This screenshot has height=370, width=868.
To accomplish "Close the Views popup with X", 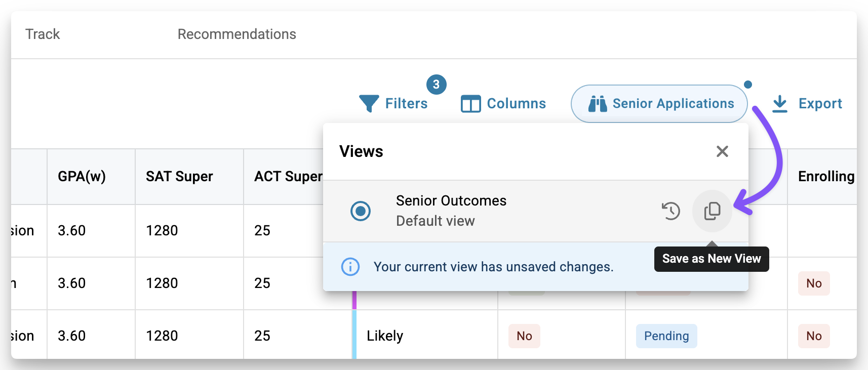I will point(722,151).
